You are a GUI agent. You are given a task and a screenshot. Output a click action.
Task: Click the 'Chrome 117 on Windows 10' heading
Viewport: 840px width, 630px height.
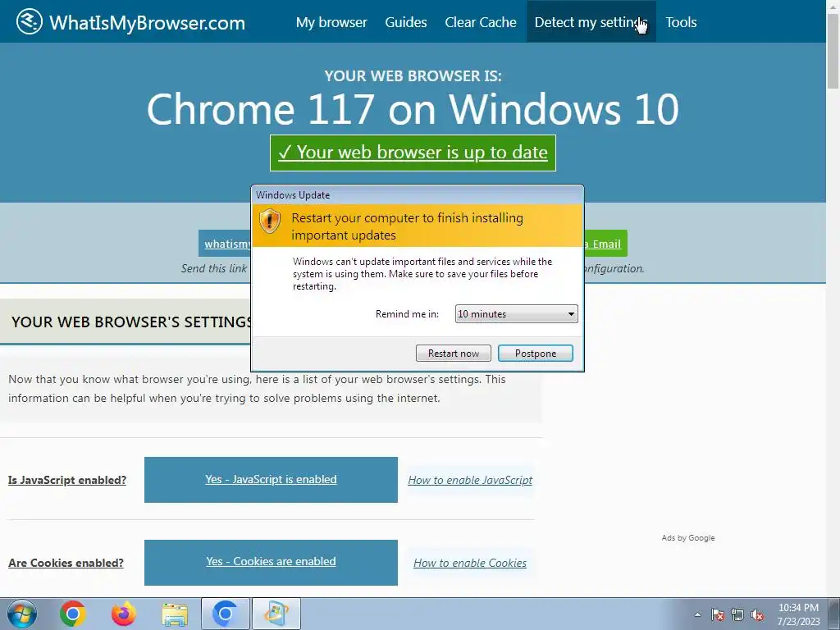point(413,109)
